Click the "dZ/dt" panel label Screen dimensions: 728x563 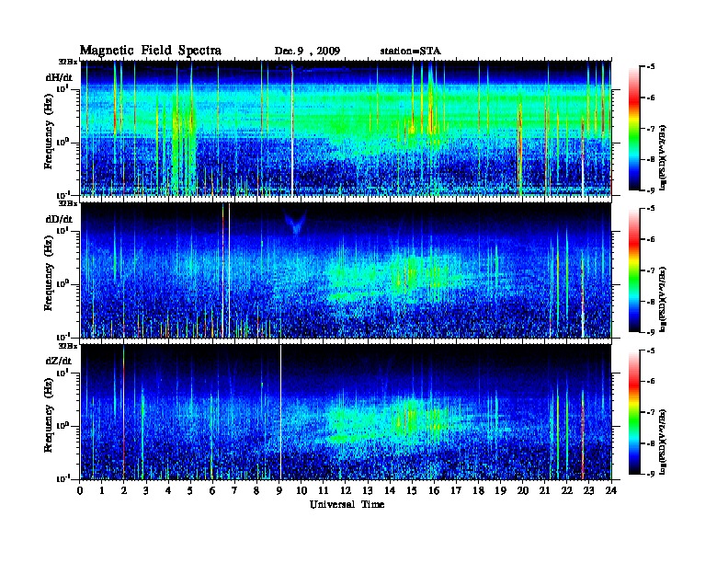coord(59,361)
